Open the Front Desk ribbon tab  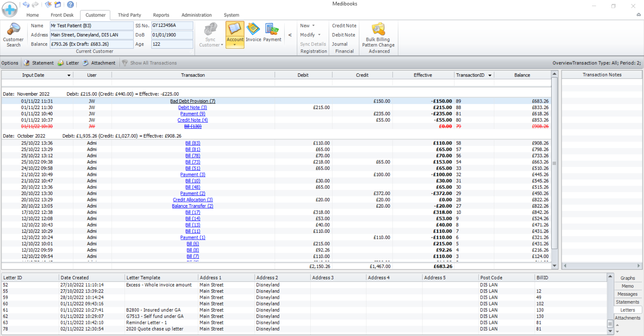click(62, 15)
